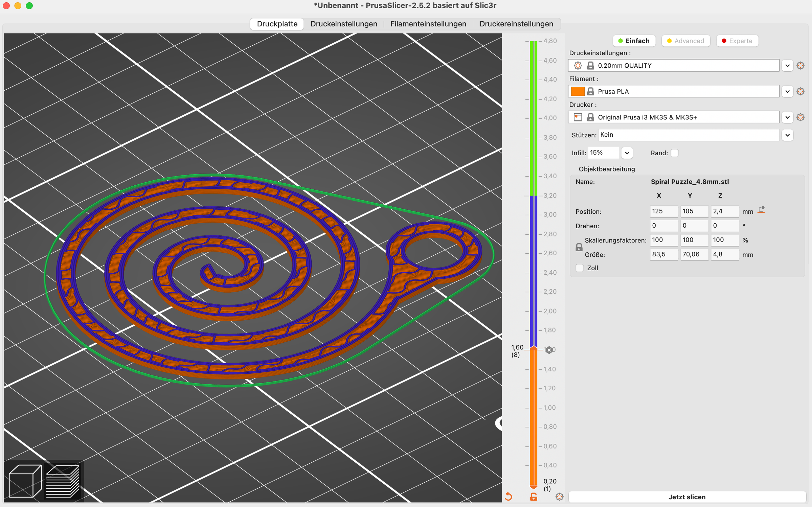Open gear settings next to 0.20mm QUALITY preset
This screenshot has width=812, height=507.
(x=800, y=65)
